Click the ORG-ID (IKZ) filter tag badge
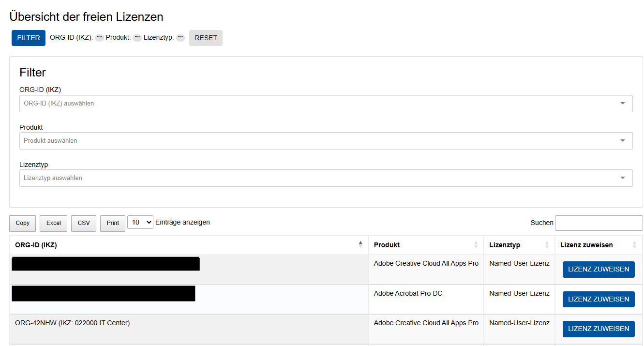 [x=99, y=38]
